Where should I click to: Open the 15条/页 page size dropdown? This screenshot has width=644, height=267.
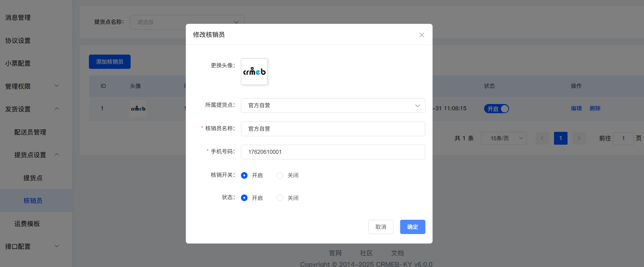pos(503,138)
